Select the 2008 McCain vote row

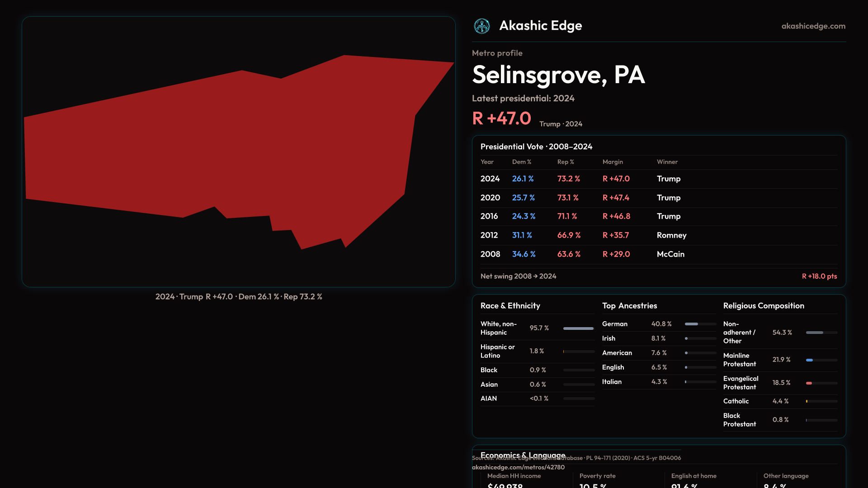tap(658, 254)
